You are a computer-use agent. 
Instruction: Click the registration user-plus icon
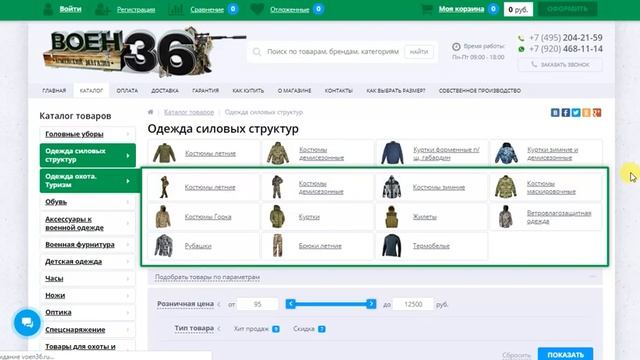[102, 9]
